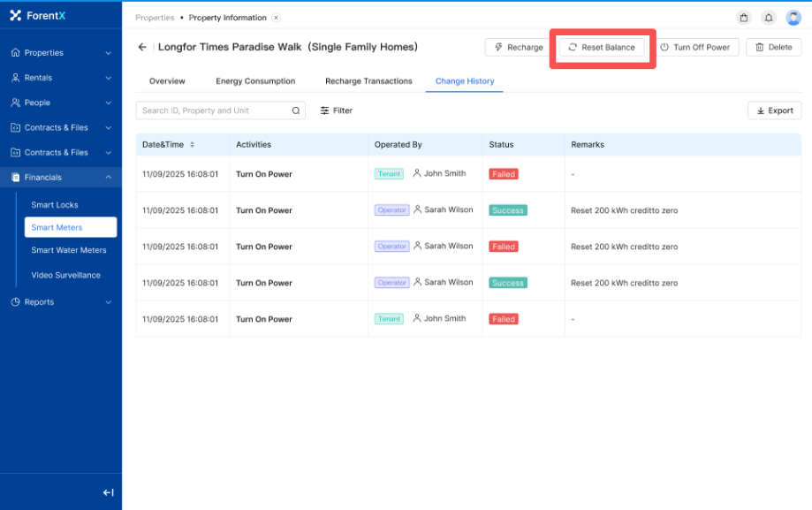812x510 pixels.
Task: Open the Recharge Transactions tab
Action: [x=368, y=81]
